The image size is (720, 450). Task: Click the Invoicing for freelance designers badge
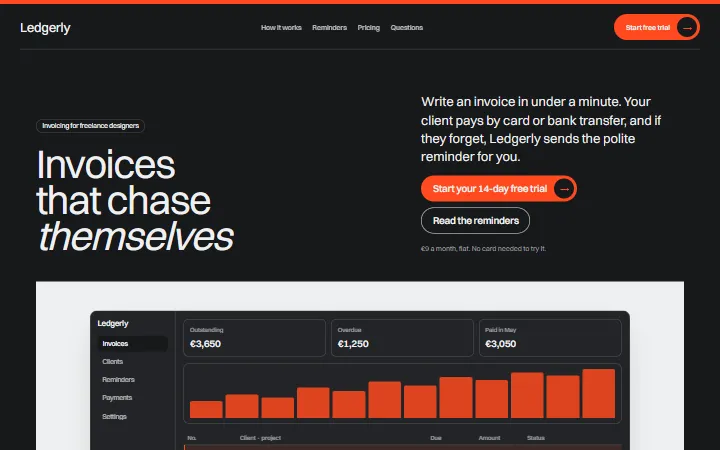tap(90, 126)
